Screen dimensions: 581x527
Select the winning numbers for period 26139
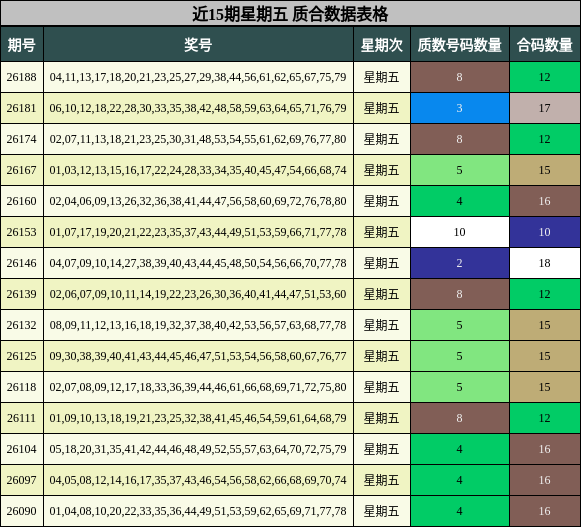(198, 294)
